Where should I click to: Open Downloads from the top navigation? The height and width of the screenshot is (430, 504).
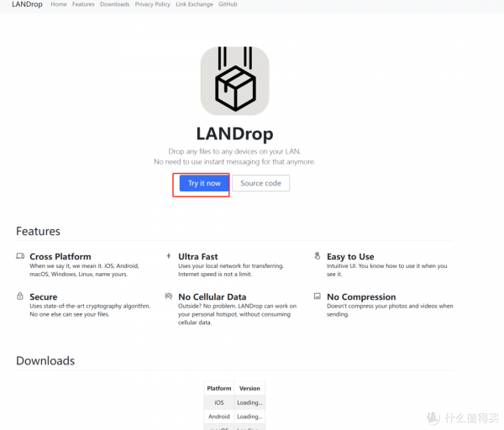click(x=114, y=5)
